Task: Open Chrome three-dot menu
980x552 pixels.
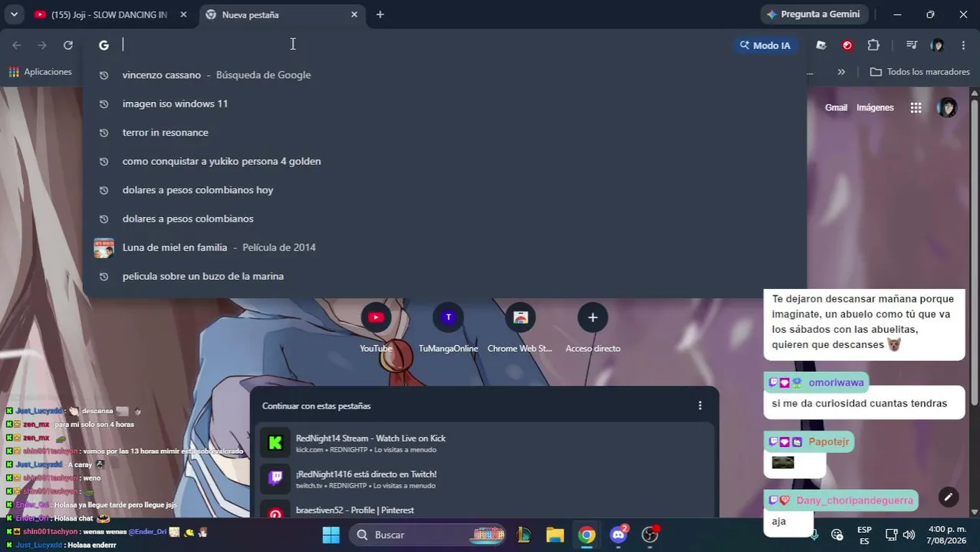Action: pos(963,45)
